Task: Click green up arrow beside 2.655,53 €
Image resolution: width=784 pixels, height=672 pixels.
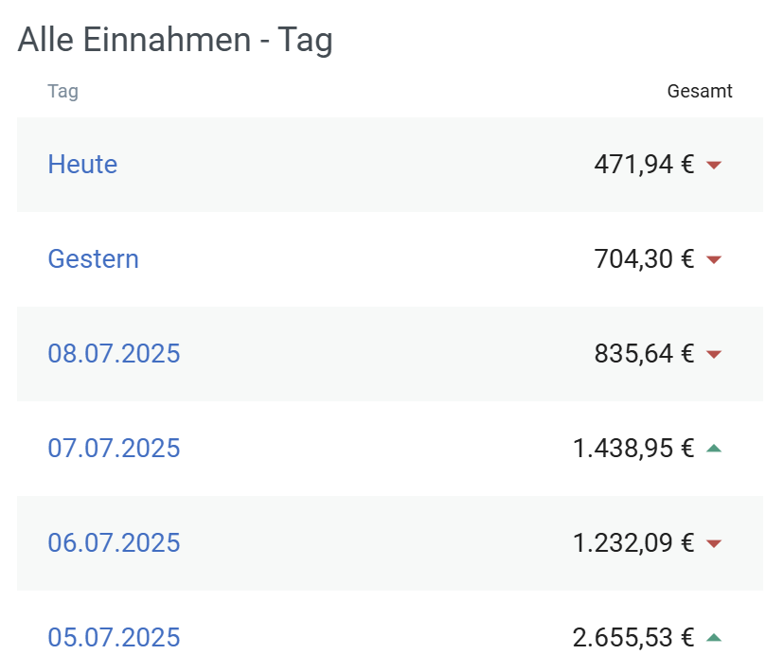Action: point(714,637)
